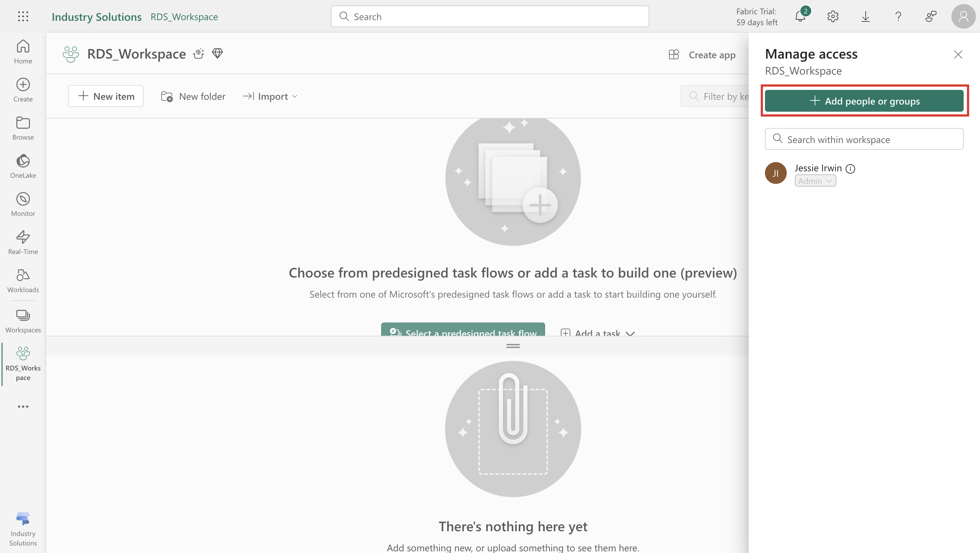
Task: Show info for Jessie Irwin
Action: click(850, 169)
